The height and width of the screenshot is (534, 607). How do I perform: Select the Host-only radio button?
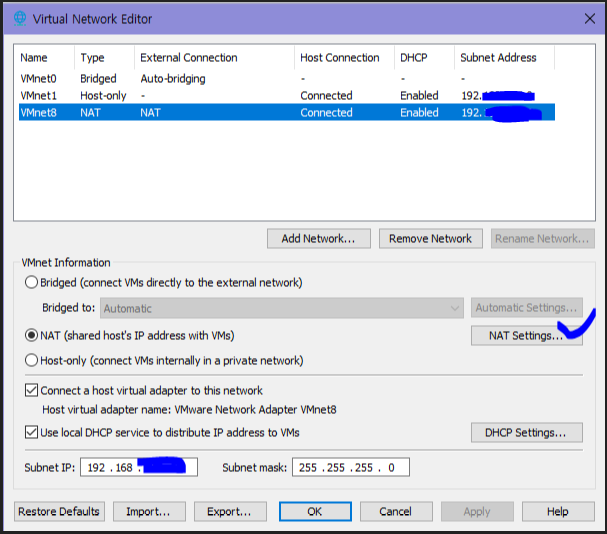(x=31, y=361)
